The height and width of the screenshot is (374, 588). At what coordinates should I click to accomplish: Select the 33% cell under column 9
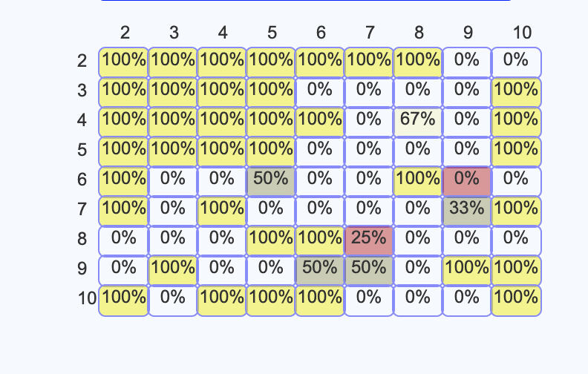[x=467, y=211]
